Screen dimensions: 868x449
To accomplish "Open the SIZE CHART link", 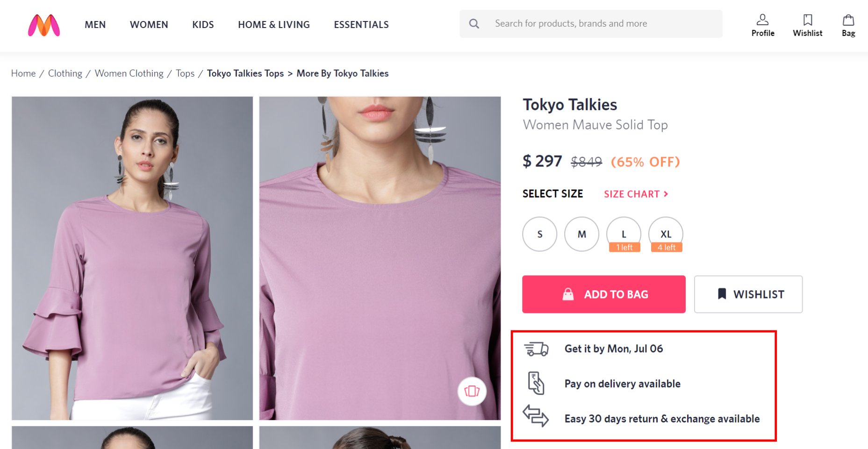I will [x=636, y=194].
